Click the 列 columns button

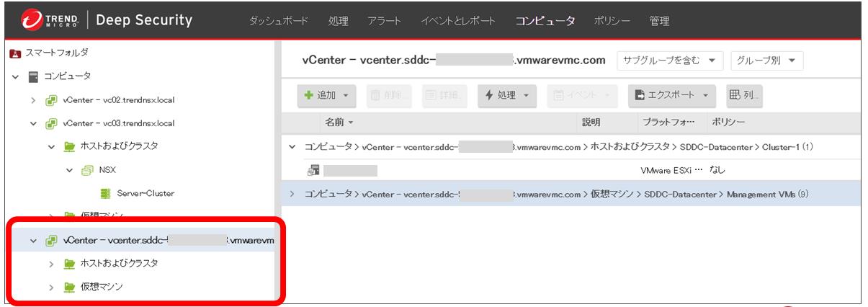click(744, 95)
